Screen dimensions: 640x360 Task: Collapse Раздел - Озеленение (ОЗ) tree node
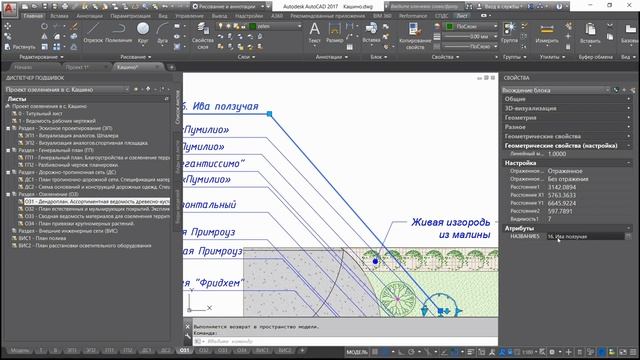8,194
